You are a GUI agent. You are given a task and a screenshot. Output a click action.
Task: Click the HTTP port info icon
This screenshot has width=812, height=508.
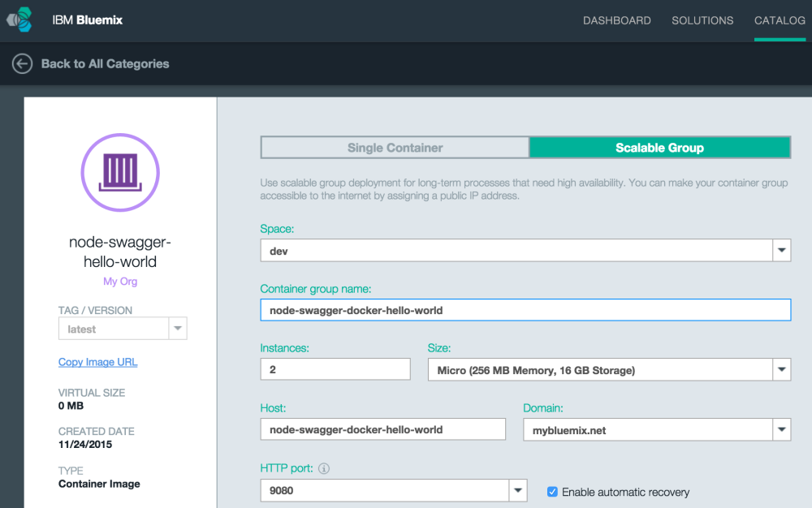tap(323, 468)
